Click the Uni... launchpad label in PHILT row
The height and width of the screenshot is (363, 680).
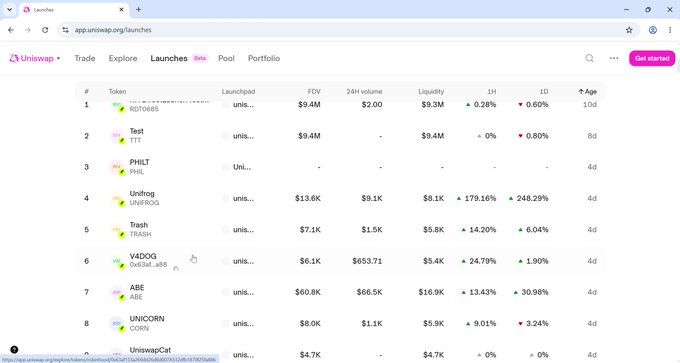(242, 167)
